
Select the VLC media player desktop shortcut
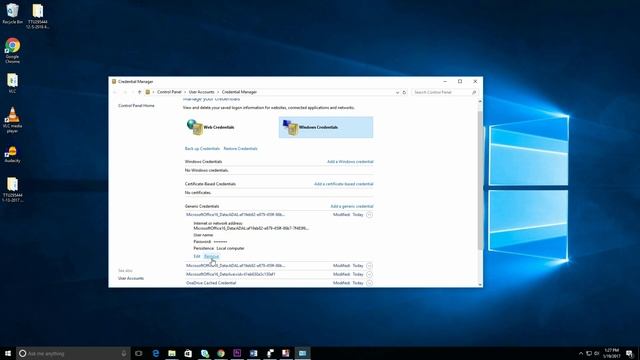tap(13, 120)
